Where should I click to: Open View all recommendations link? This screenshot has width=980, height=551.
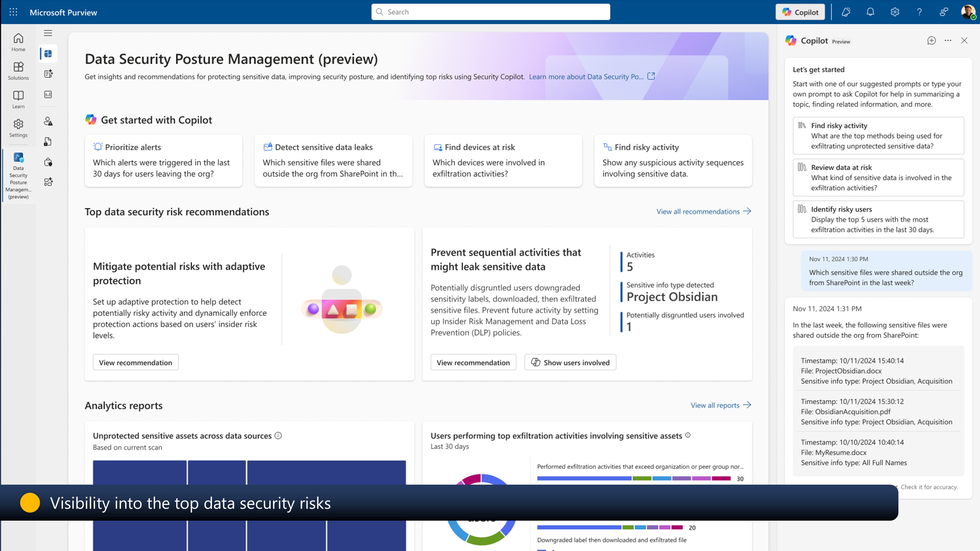pyautogui.click(x=703, y=211)
